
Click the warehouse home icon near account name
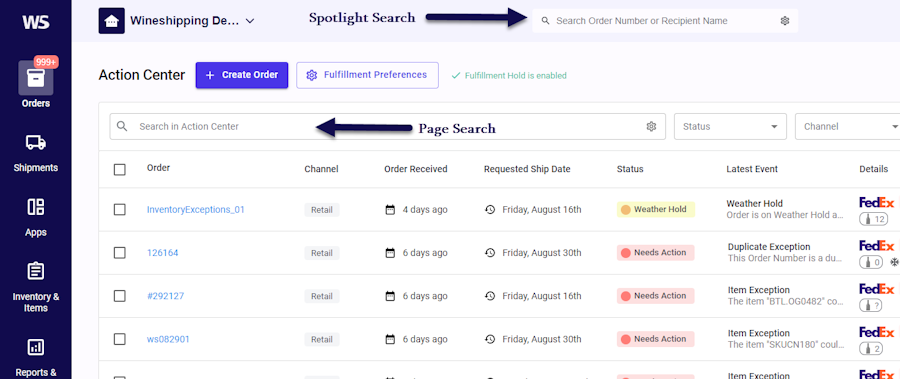tap(111, 21)
